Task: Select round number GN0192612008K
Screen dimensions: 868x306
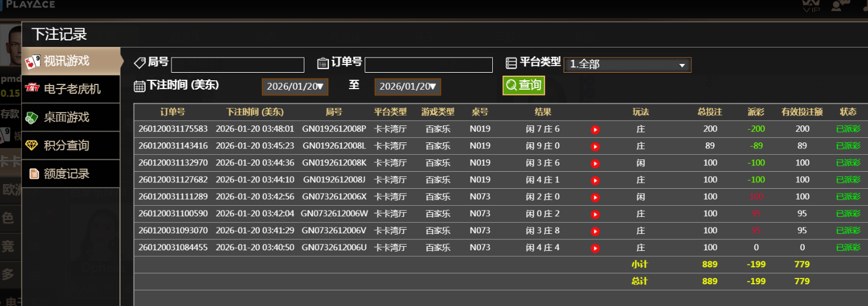Action: tap(334, 163)
